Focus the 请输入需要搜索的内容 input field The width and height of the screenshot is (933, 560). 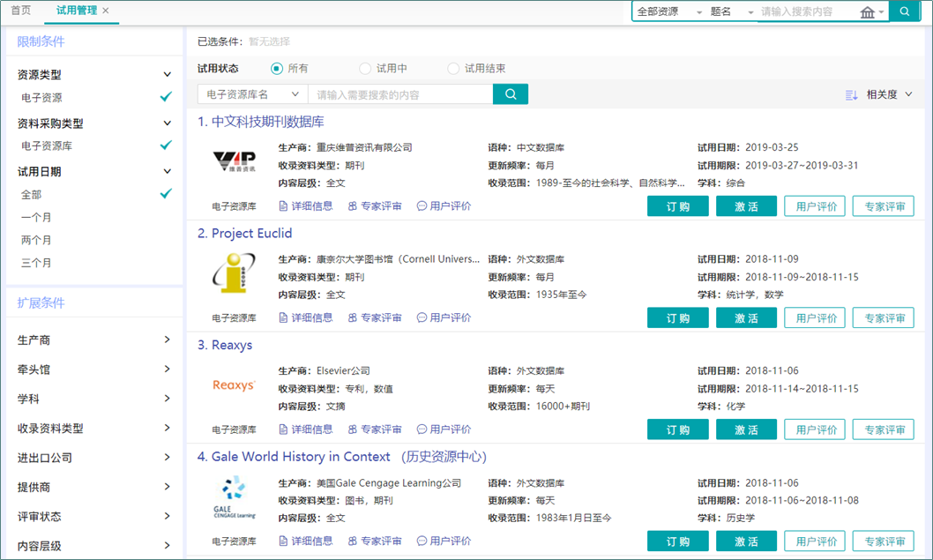pos(400,94)
